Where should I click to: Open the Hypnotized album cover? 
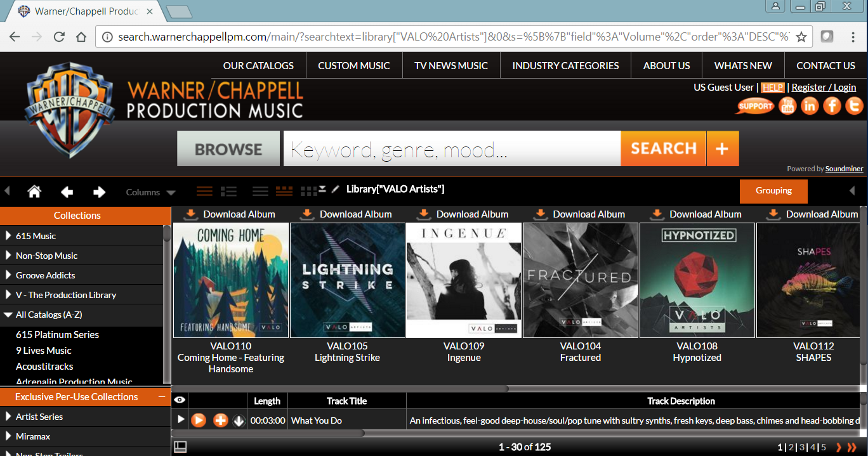697,280
